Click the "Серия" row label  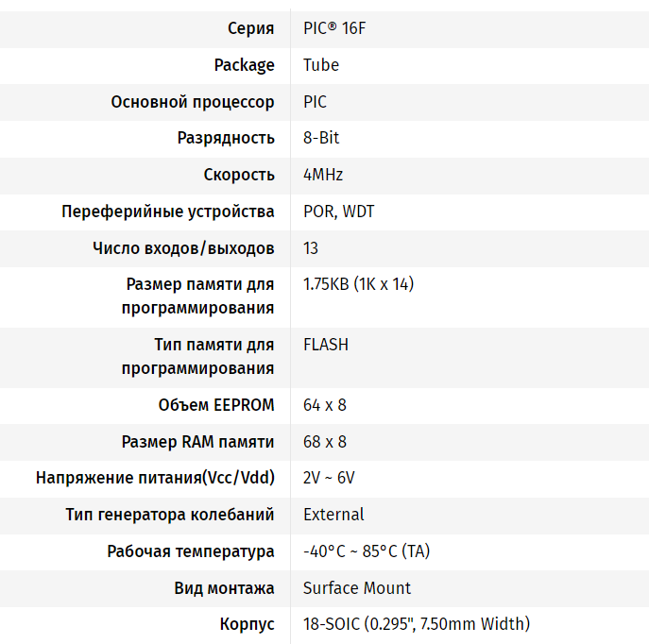[x=250, y=28]
